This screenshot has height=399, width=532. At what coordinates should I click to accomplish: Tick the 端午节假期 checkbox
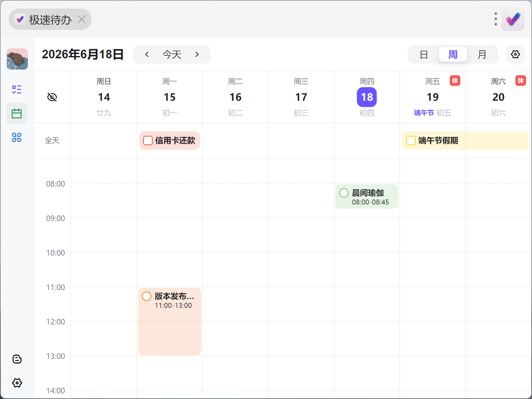[x=411, y=141]
